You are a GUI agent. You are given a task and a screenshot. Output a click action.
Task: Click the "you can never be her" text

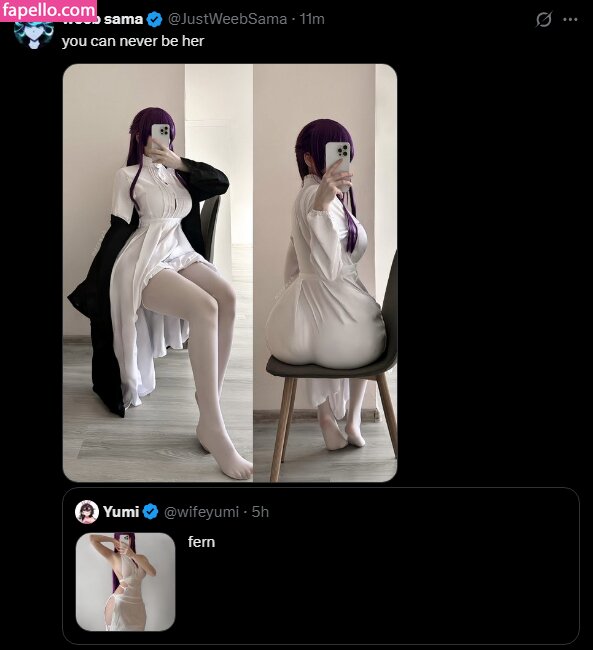[x=133, y=41]
